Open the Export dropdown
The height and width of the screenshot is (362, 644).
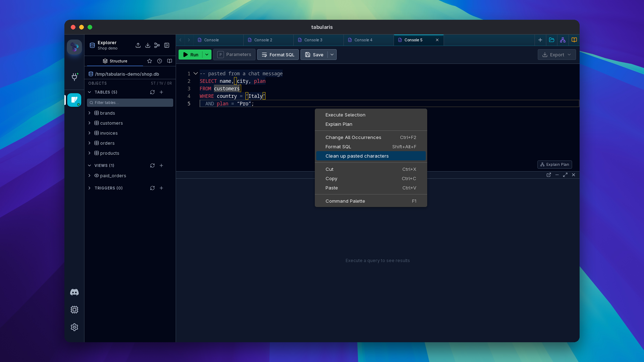pos(557,55)
